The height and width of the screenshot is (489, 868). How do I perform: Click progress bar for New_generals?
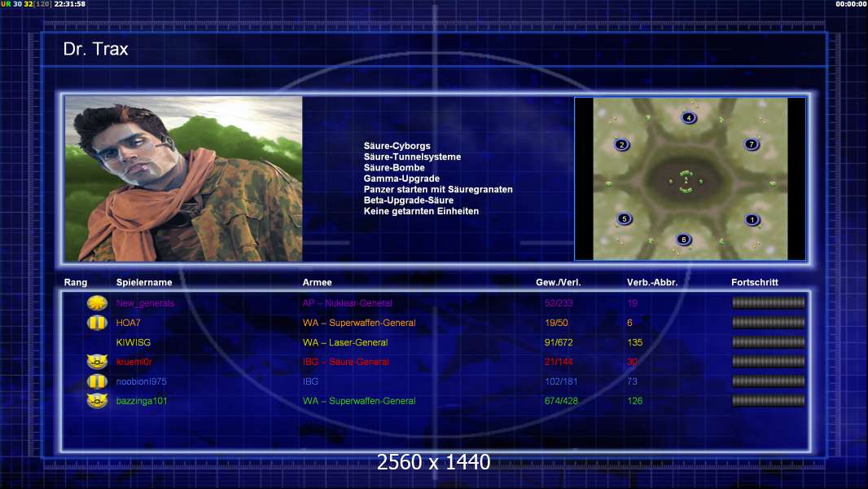pos(769,302)
